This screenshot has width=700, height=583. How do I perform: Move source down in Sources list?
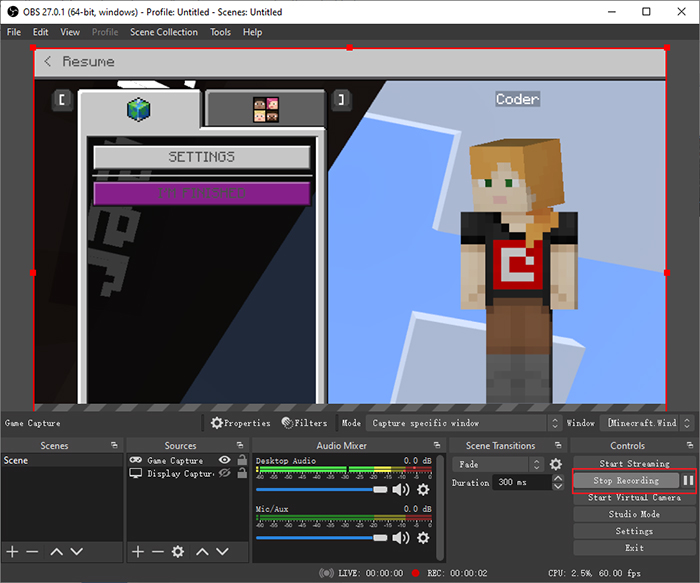(222, 552)
